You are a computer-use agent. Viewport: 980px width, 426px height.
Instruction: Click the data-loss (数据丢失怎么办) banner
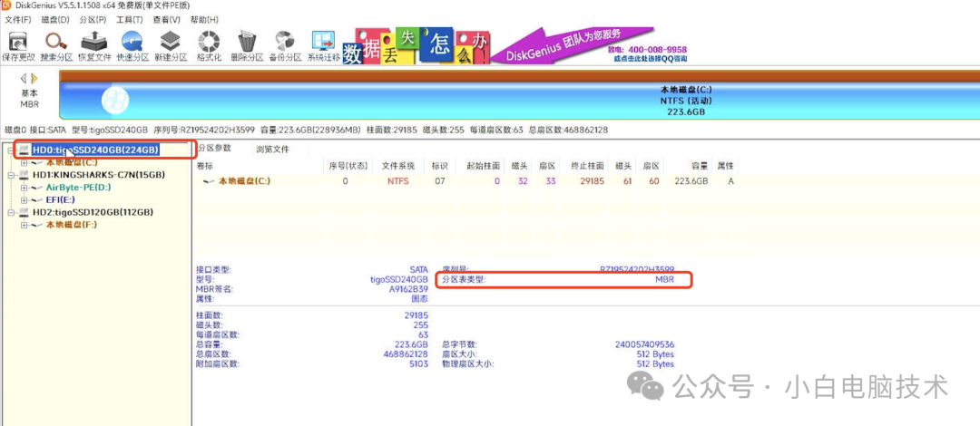click(x=416, y=45)
